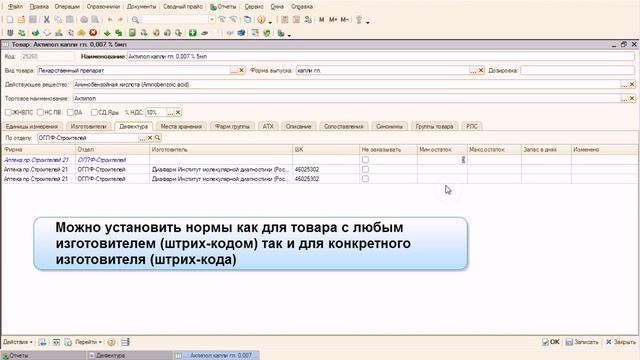Click the Open folder toolbar icon
Screen dimensions: 640x360
point(21,20)
